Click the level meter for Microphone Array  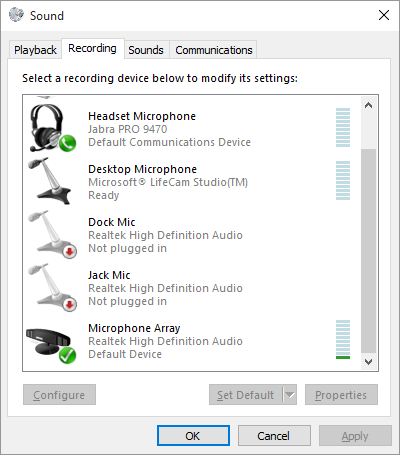click(x=343, y=339)
